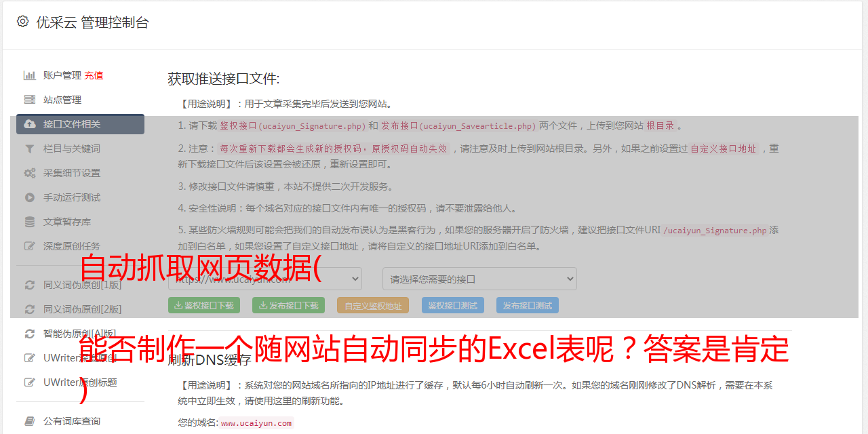
Task: Click the gear icon beside 优采云 管理控制台
Action: tap(22, 22)
